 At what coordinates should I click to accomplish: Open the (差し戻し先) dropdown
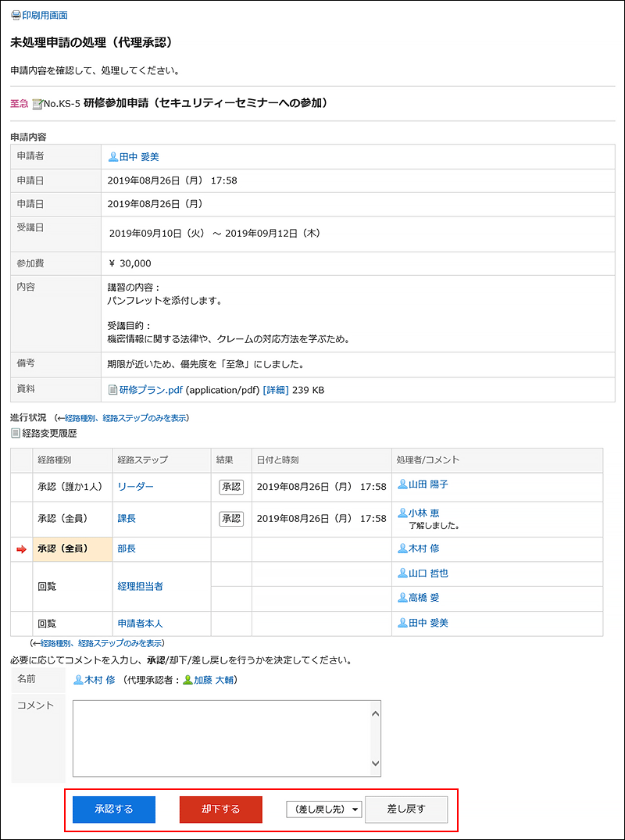coord(325,809)
